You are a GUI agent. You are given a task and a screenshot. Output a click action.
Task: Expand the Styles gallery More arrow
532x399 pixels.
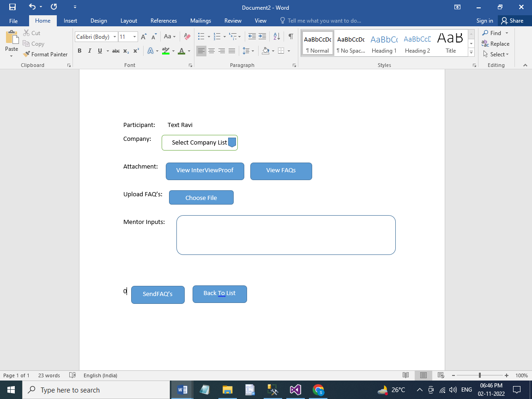tap(471, 53)
